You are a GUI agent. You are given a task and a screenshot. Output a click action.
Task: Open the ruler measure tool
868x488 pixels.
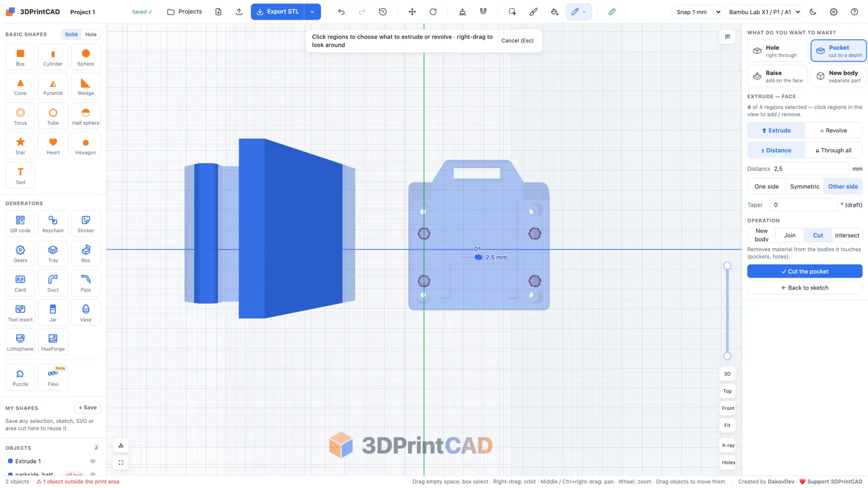[x=612, y=11]
